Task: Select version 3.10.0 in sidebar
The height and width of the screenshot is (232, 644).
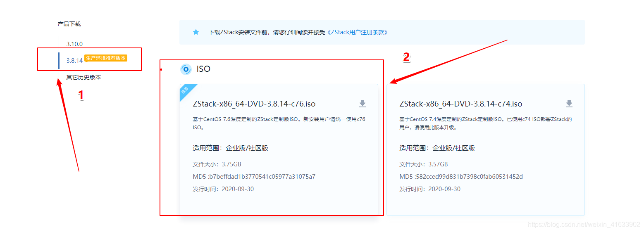Action: 75,44
